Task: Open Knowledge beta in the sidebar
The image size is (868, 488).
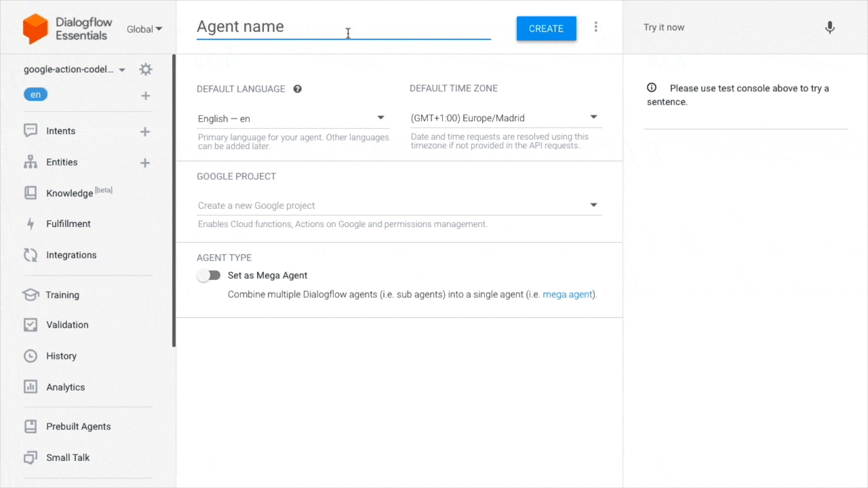Action: 79,192
